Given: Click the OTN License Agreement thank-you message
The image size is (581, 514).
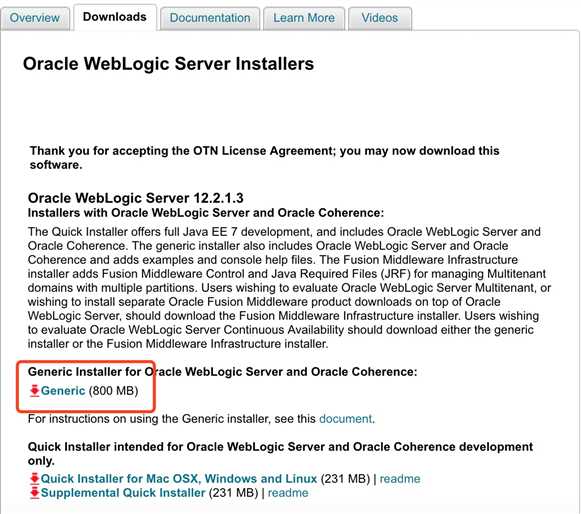Looking at the screenshot, I should 265,157.
